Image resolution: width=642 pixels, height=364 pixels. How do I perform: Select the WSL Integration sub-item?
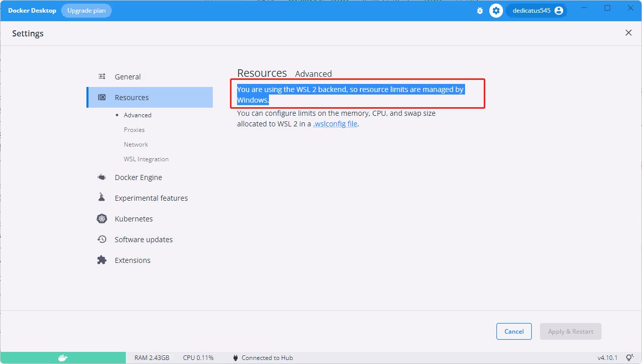point(146,159)
